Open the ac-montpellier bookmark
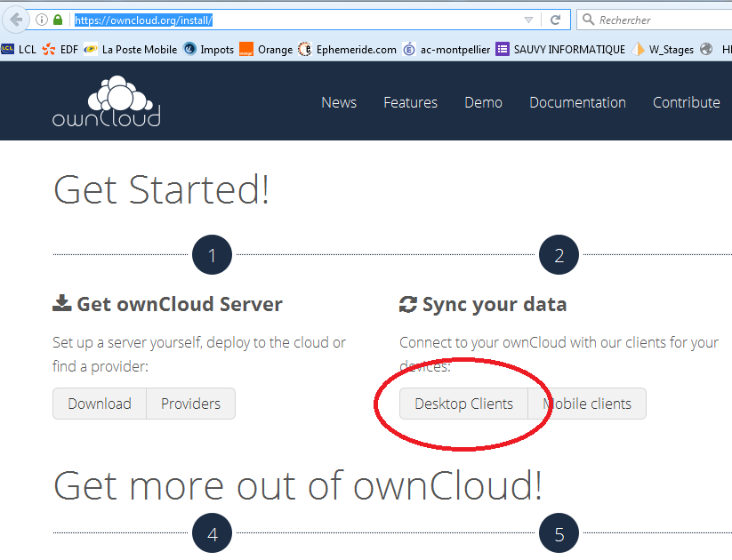 (446, 49)
